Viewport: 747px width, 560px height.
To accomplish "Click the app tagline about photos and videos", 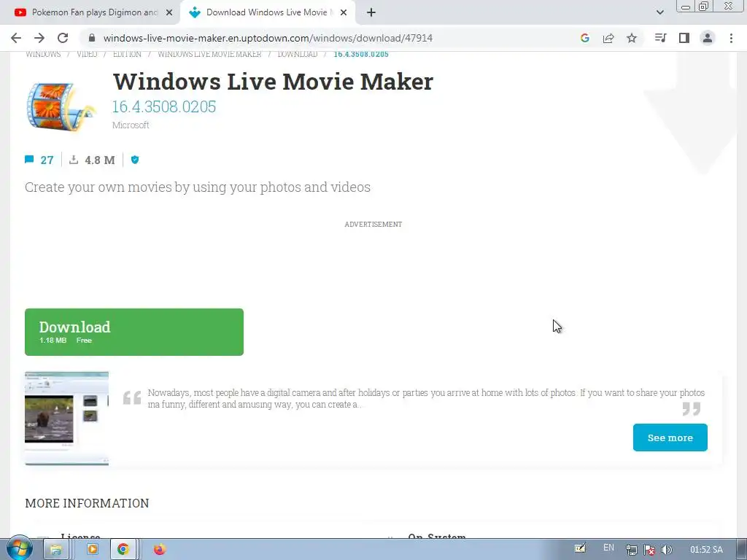I will tap(197, 187).
